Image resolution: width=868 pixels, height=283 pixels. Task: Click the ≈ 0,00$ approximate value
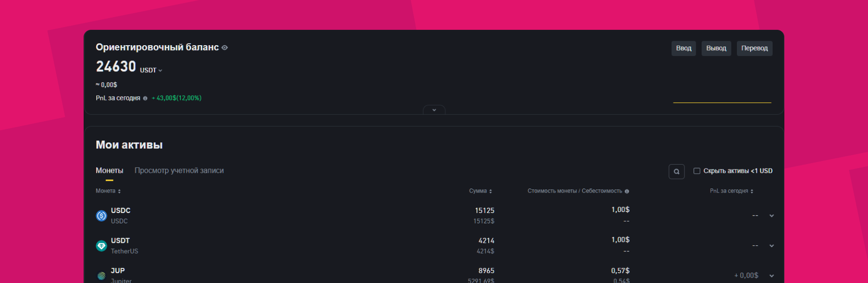[106, 85]
